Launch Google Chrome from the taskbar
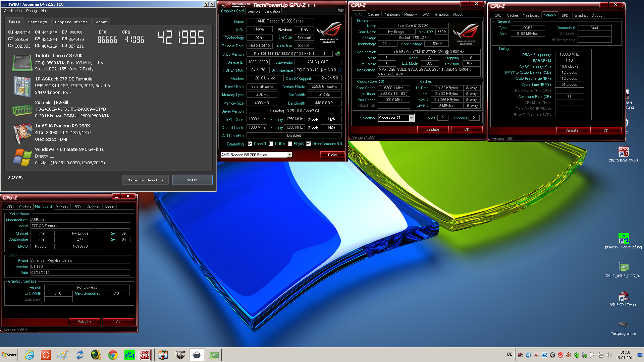The height and width of the screenshot is (362, 644). (113, 355)
